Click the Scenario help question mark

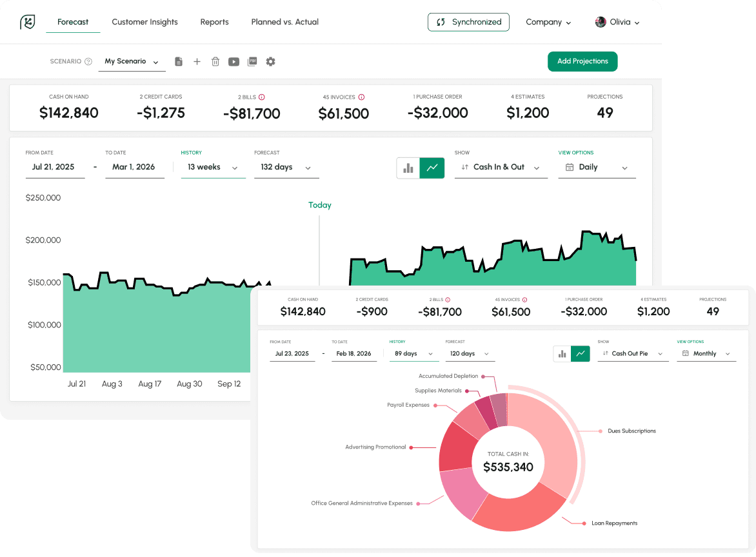click(88, 62)
